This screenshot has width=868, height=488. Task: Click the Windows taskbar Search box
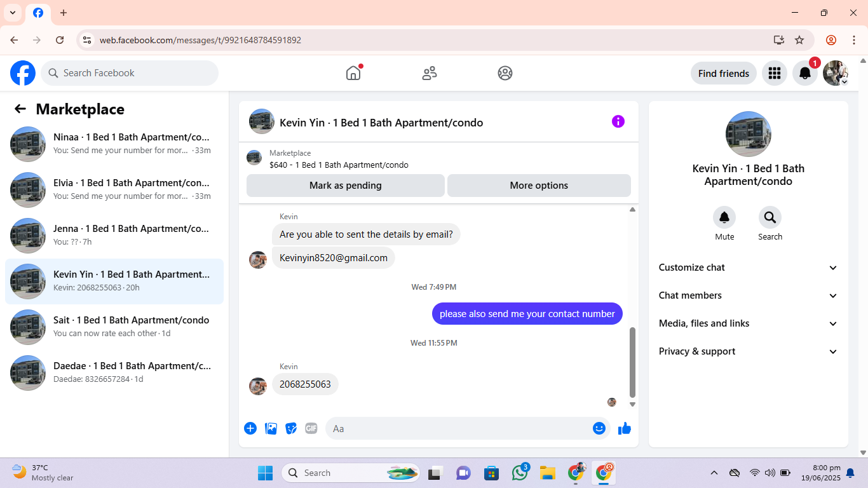click(351, 473)
